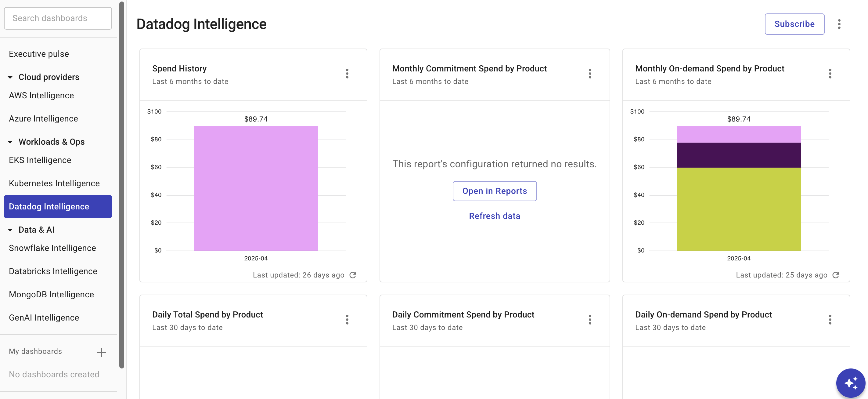The image size is (868, 399).
Task: Collapse the Data & AI section
Action: [10, 230]
